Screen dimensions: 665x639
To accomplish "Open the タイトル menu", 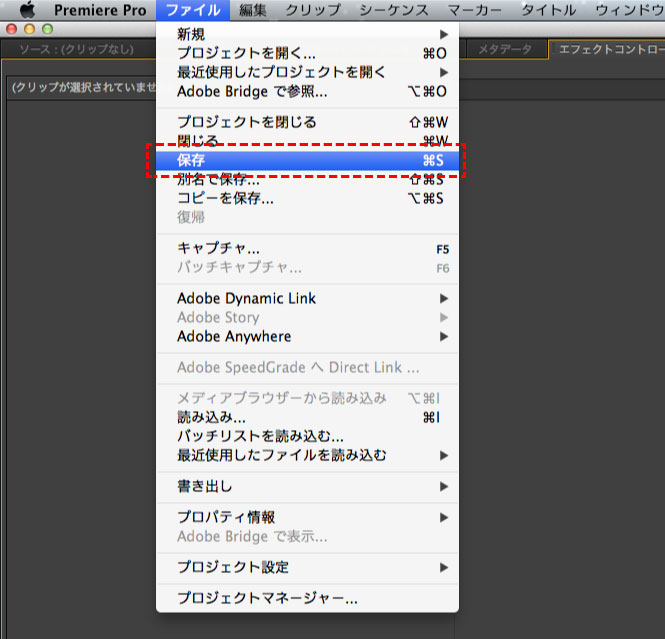I will [x=548, y=10].
